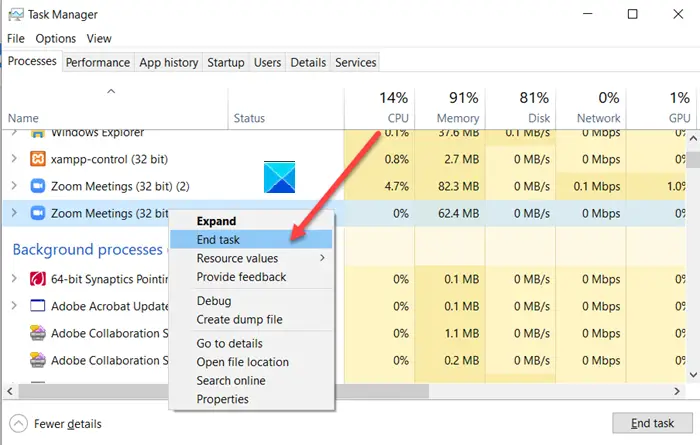Choose Expand in the context menu
The height and width of the screenshot is (445, 700).
tap(251, 221)
